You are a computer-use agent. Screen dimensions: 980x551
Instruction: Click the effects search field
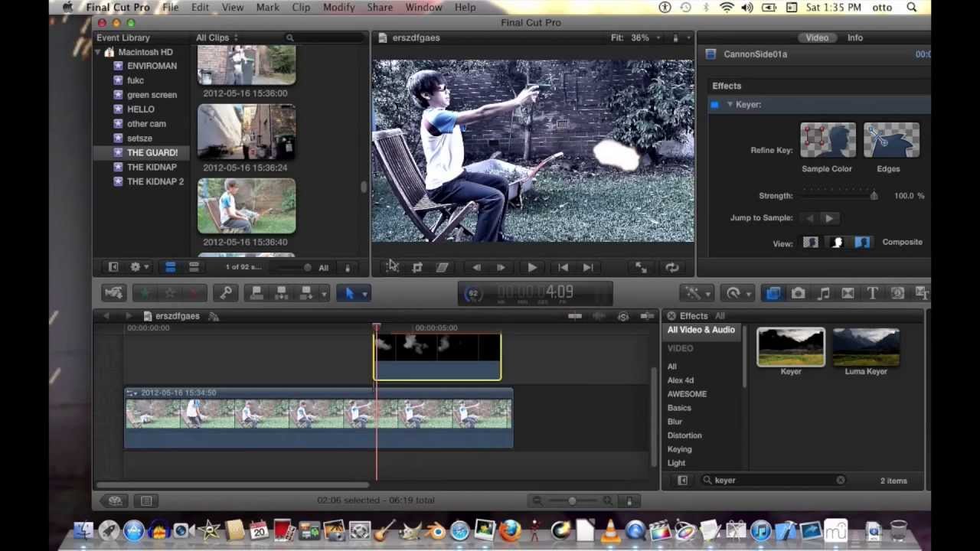click(773, 481)
